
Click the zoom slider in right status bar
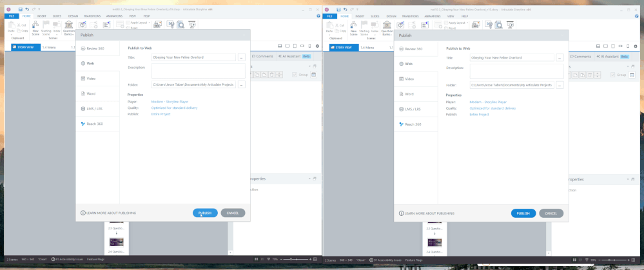[613, 260]
